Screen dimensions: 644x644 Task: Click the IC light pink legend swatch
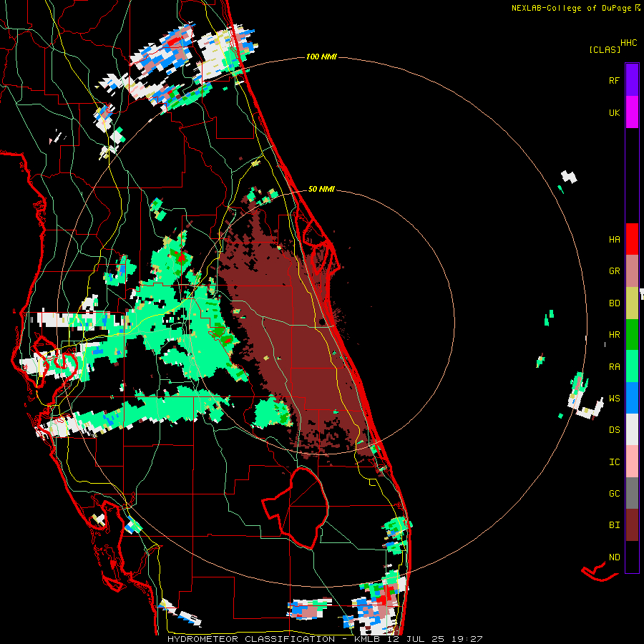632,462
